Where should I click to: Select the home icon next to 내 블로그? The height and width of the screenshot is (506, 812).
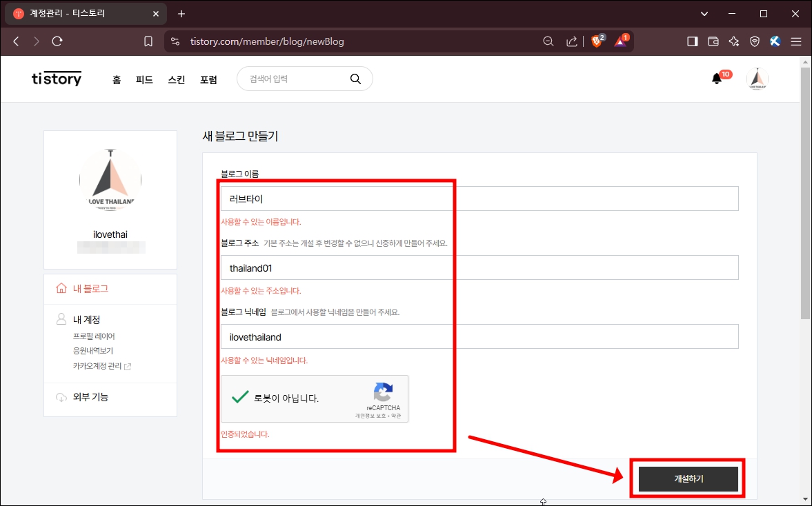tap(61, 288)
